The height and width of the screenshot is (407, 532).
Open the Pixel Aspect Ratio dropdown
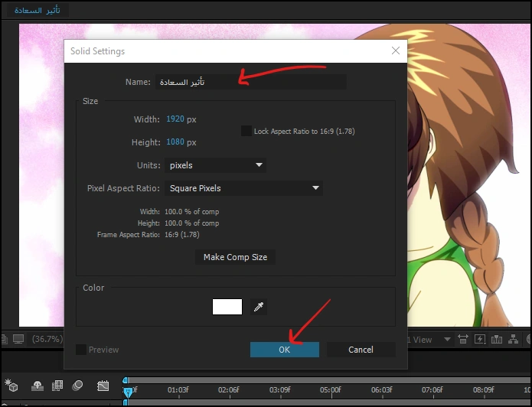243,188
